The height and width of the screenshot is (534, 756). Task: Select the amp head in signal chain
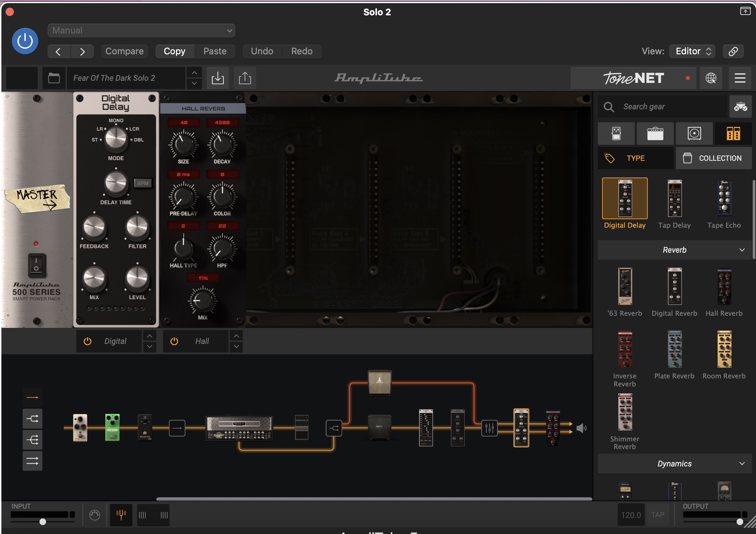239,429
